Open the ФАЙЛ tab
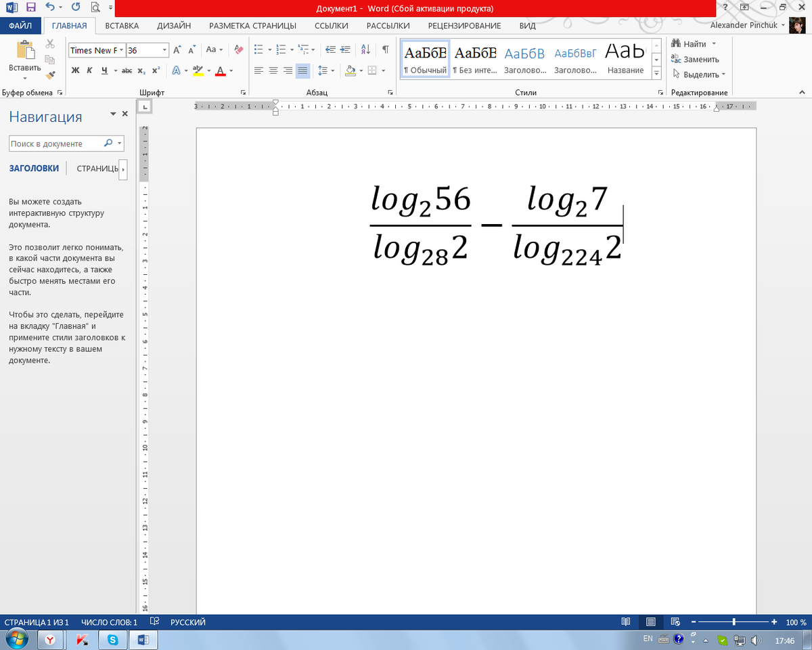The image size is (812, 650). coord(20,26)
